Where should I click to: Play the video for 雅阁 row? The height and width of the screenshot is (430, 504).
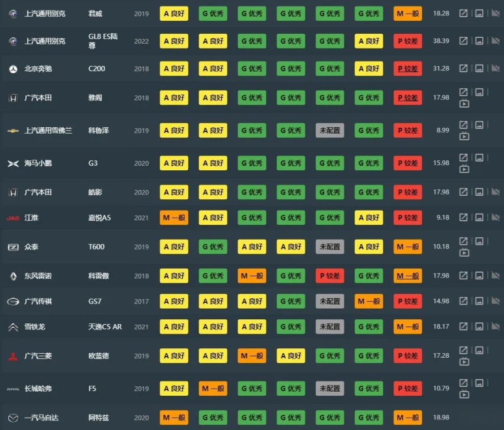(x=464, y=104)
